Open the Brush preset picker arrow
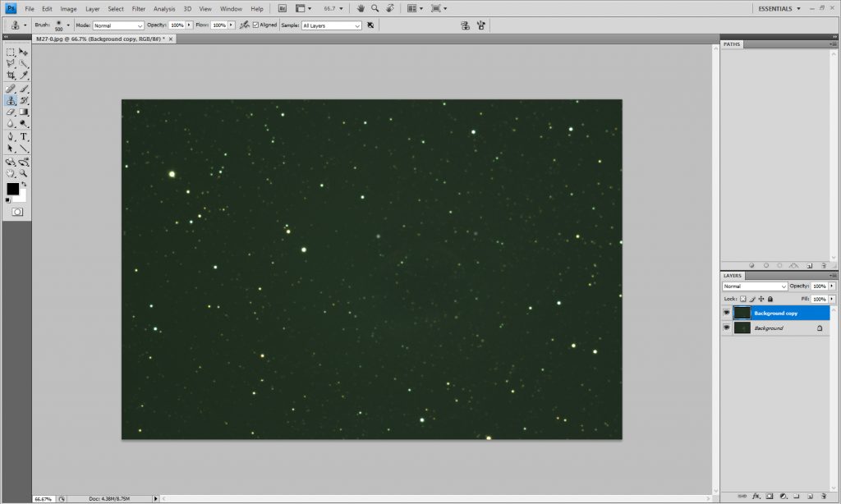This screenshot has width=841, height=504. tap(68, 25)
